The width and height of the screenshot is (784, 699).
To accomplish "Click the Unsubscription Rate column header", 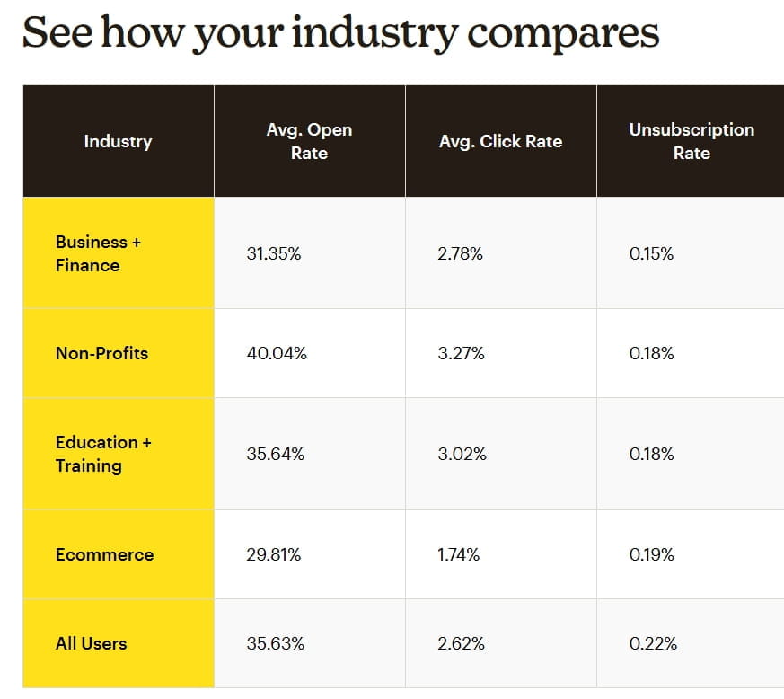I will click(x=691, y=141).
